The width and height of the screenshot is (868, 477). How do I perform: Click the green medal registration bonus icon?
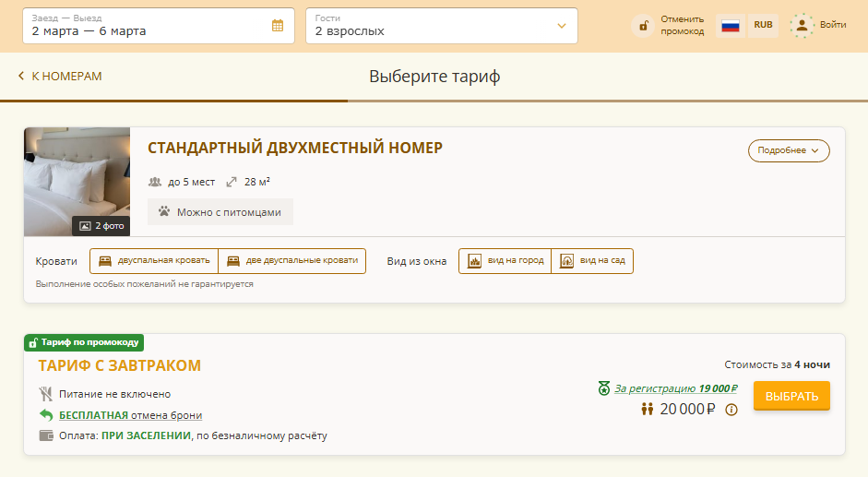tap(604, 388)
